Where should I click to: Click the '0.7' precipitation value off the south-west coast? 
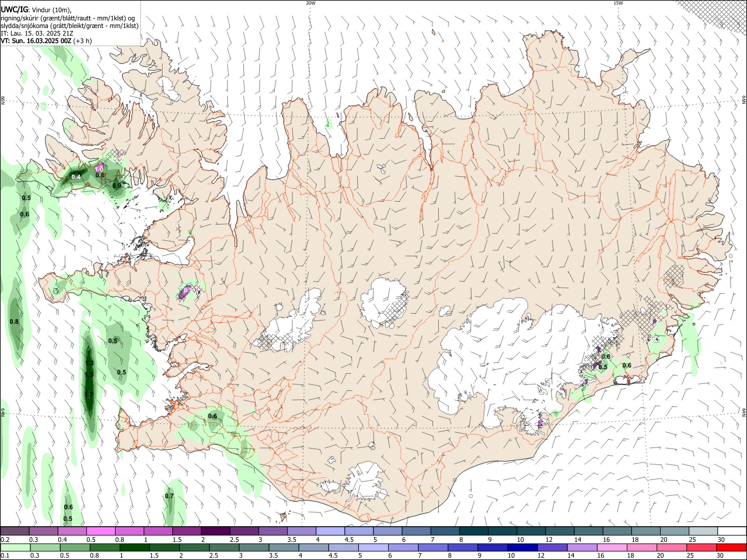pos(169,496)
